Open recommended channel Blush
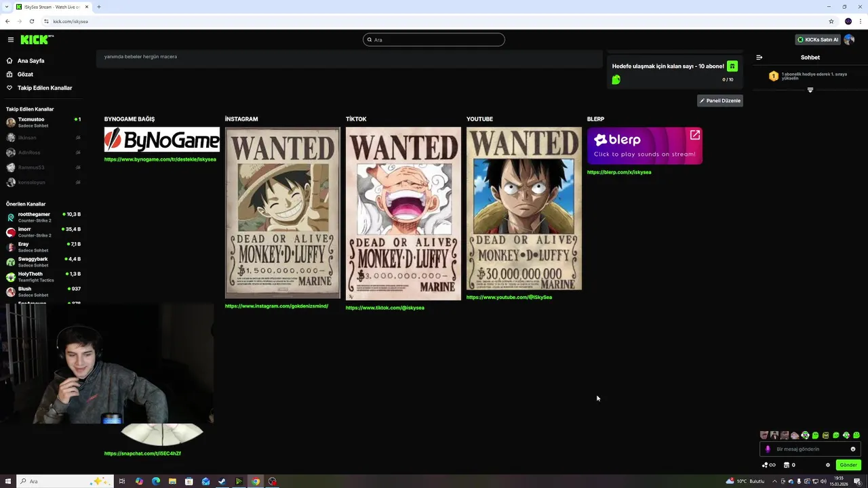Image resolution: width=868 pixels, height=488 pixels. pyautogui.click(x=43, y=291)
